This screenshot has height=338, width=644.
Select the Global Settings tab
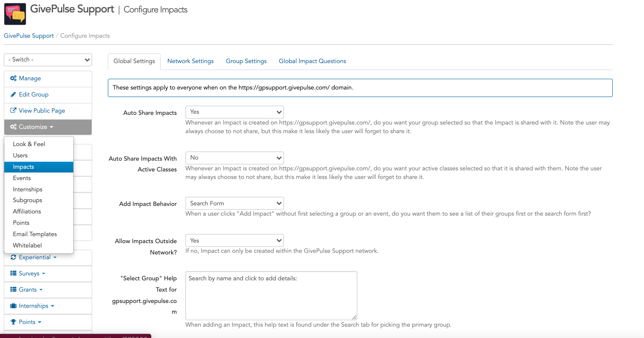(x=134, y=61)
